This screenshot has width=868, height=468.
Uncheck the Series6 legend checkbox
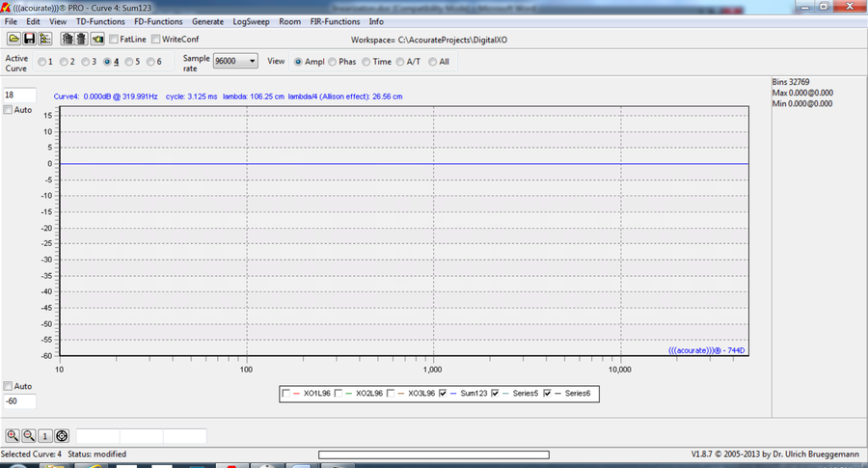click(548, 394)
